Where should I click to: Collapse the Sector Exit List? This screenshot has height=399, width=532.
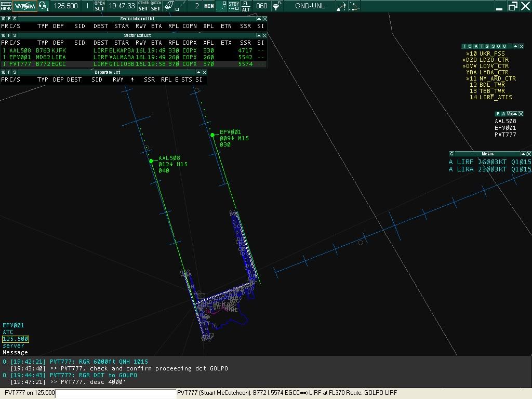point(259,35)
